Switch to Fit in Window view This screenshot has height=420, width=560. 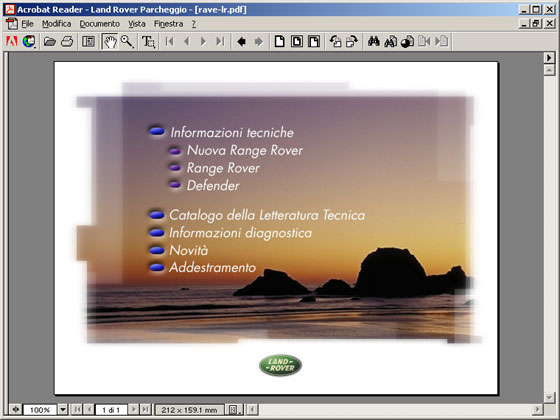[297, 41]
